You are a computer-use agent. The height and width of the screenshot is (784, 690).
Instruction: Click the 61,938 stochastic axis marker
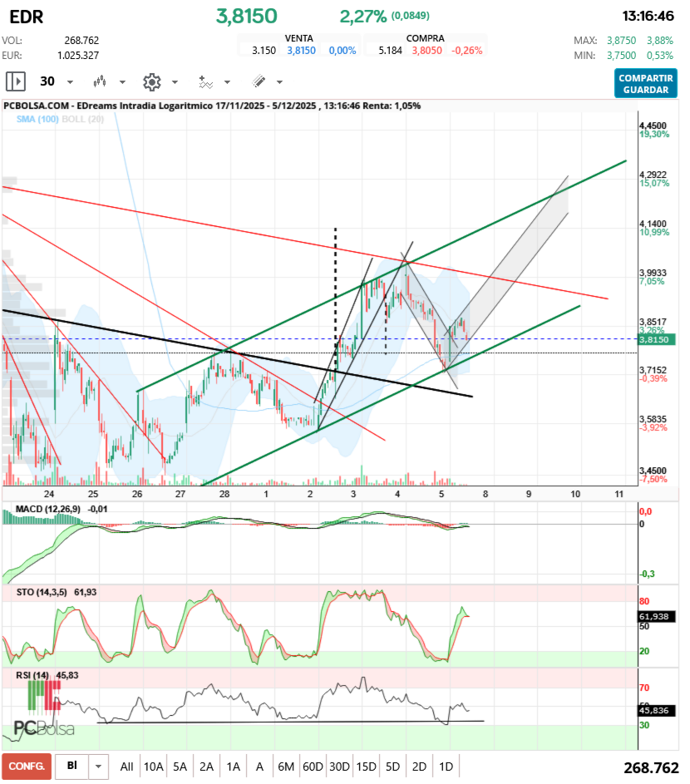(x=657, y=617)
